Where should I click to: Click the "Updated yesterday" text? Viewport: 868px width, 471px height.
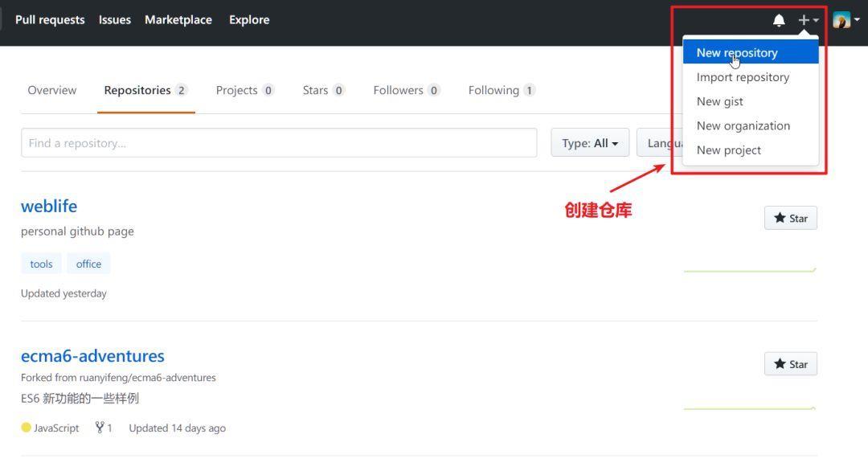(63, 293)
